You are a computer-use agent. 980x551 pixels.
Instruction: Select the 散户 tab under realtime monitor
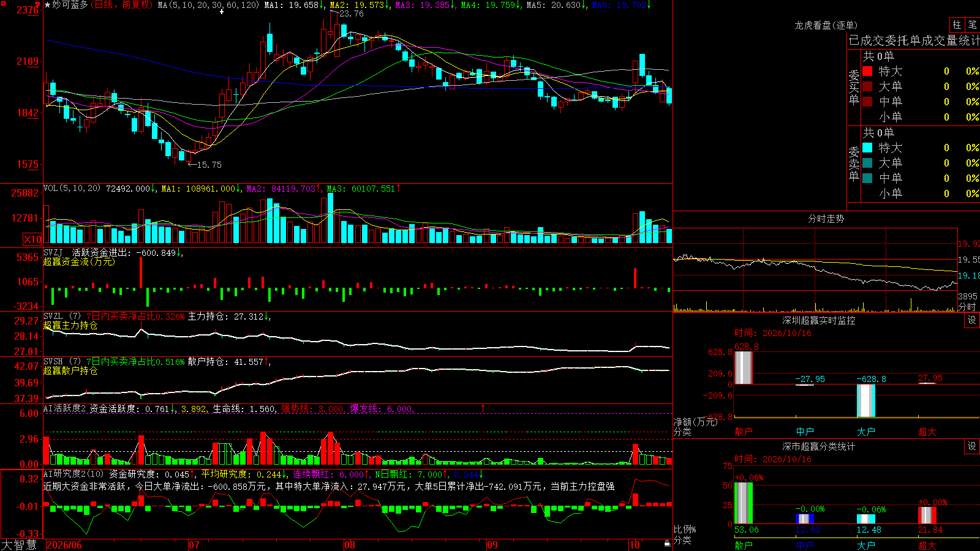pyautogui.click(x=744, y=432)
